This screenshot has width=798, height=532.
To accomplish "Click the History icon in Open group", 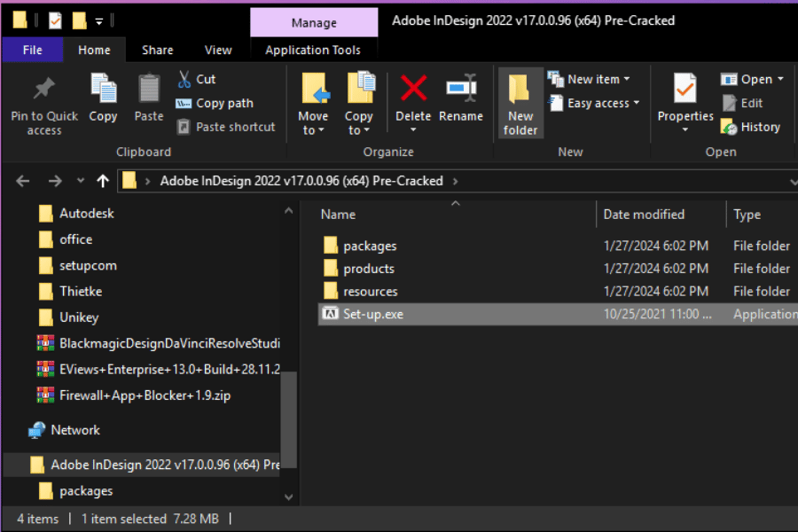I will 730,128.
